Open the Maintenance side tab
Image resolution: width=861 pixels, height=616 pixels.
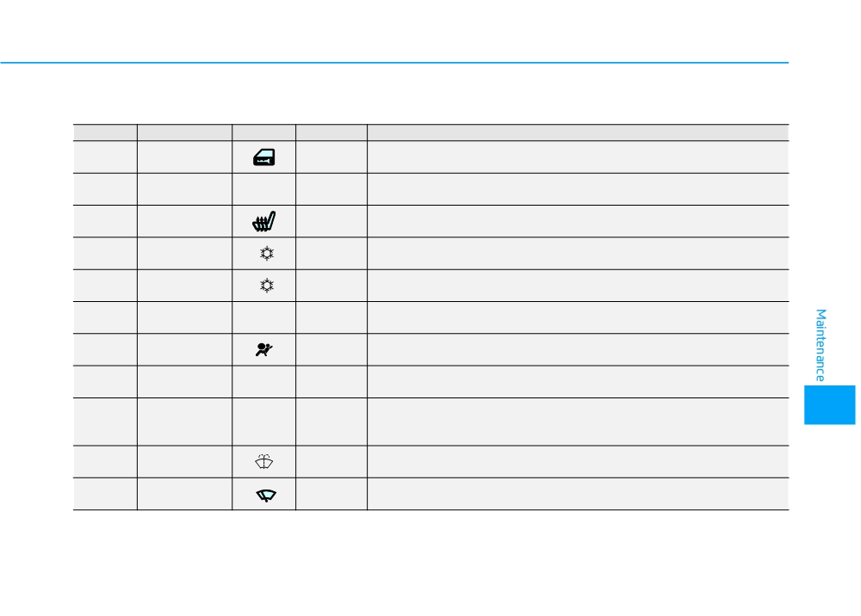821,345
